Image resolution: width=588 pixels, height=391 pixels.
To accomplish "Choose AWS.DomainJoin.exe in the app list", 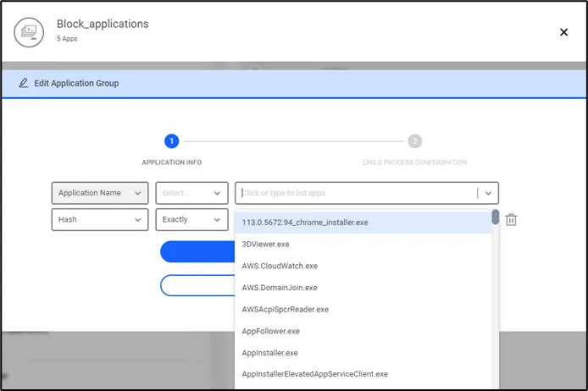I will [x=363, y=288].
